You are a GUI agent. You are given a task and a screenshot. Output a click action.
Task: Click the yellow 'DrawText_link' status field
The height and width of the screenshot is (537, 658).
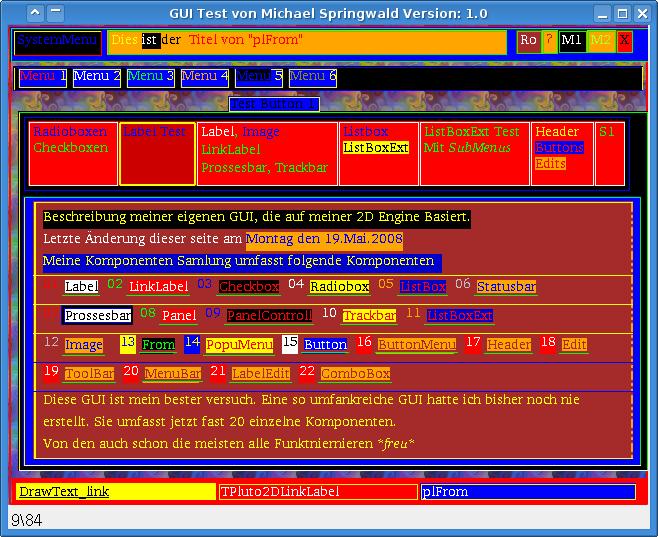point(116,492)
